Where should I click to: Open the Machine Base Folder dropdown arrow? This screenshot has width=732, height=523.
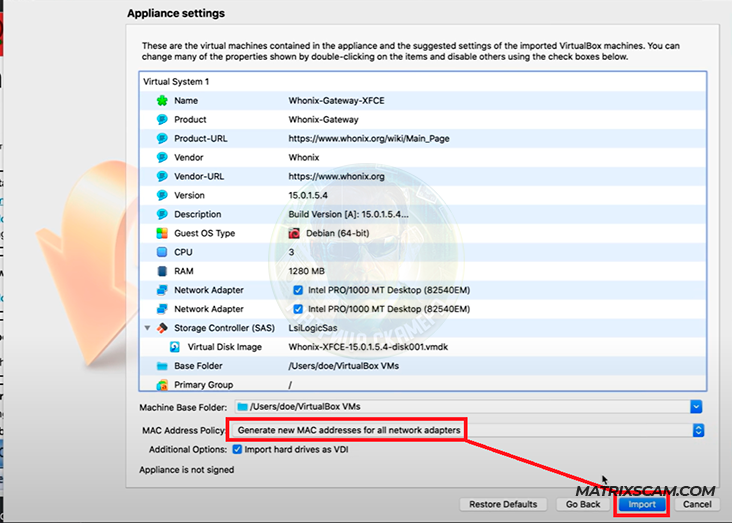tap(696, 407)
